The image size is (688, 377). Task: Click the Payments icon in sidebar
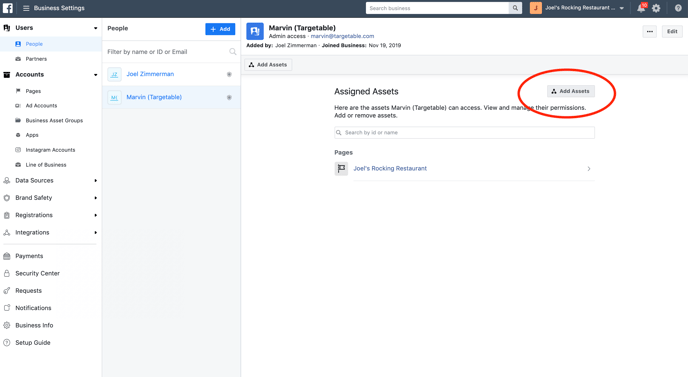7,256
